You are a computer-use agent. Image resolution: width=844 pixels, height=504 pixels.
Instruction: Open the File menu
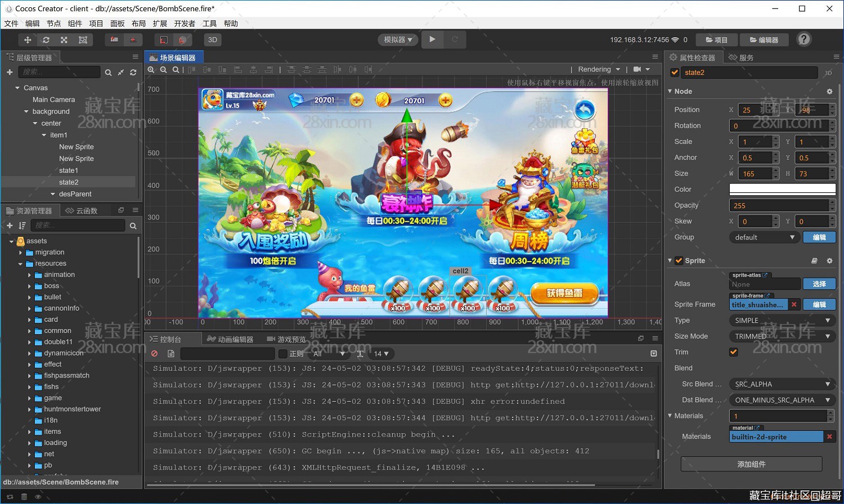coord(11,23)
